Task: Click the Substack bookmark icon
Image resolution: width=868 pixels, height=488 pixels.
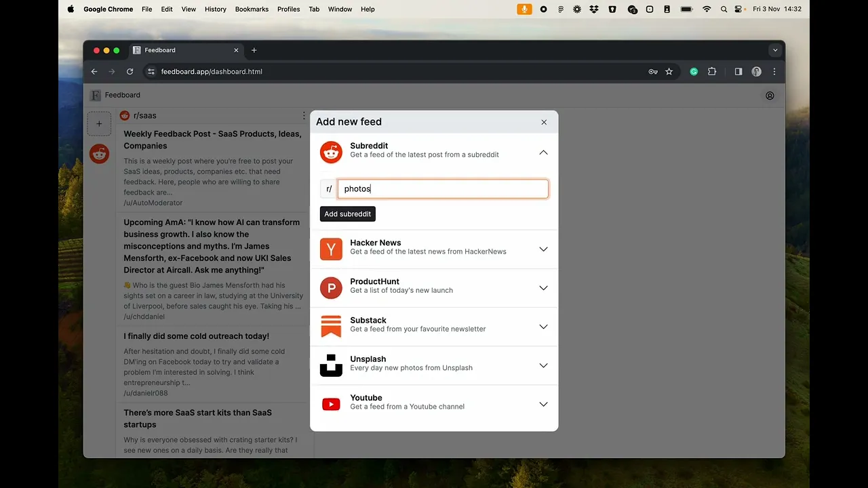Action: 331,327
